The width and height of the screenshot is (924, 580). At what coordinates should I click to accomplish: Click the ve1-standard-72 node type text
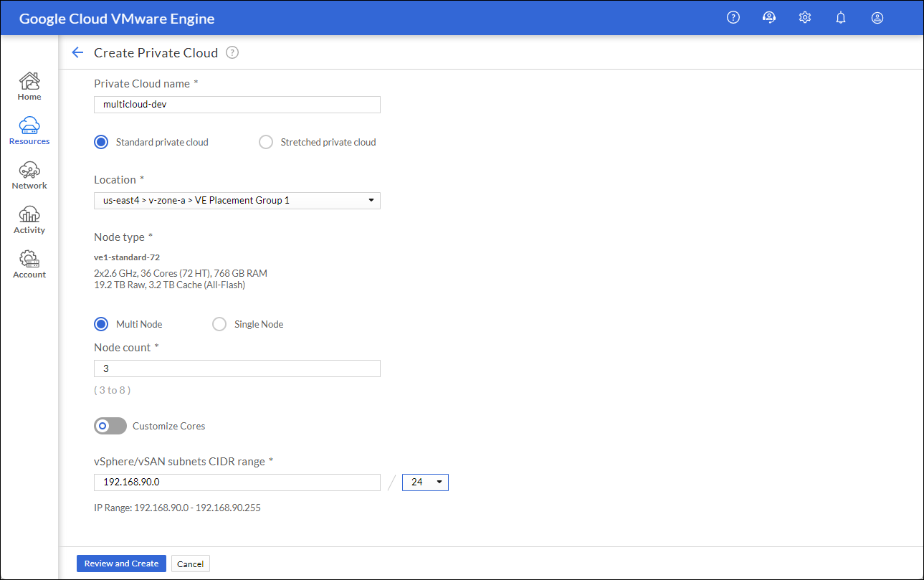point(127,257)
